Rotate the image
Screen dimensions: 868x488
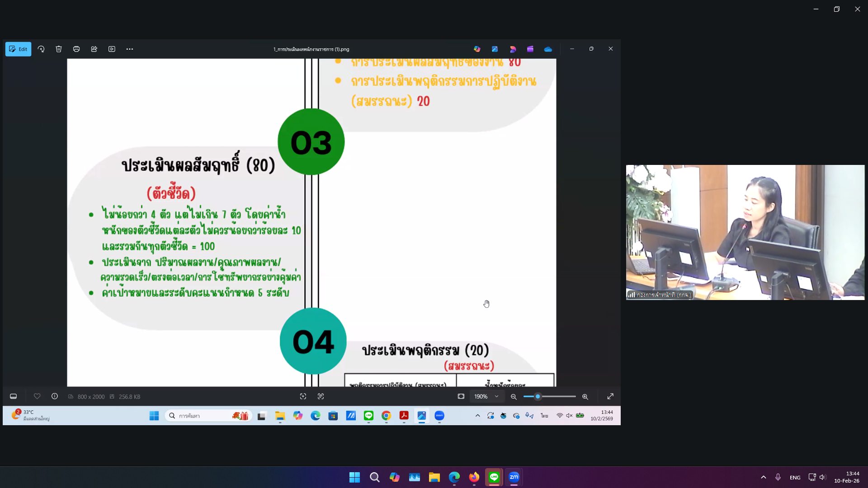point(41,49)
